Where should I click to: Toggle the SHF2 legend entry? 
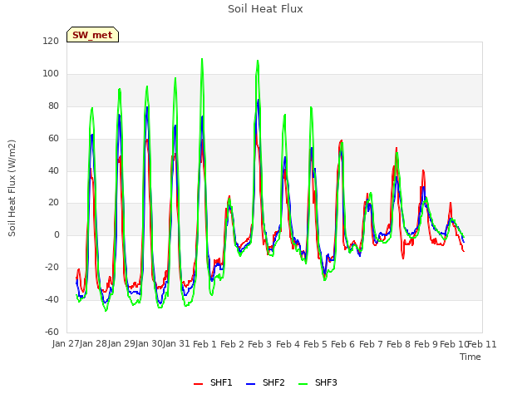pyautogui.click(x=265, y=382)
